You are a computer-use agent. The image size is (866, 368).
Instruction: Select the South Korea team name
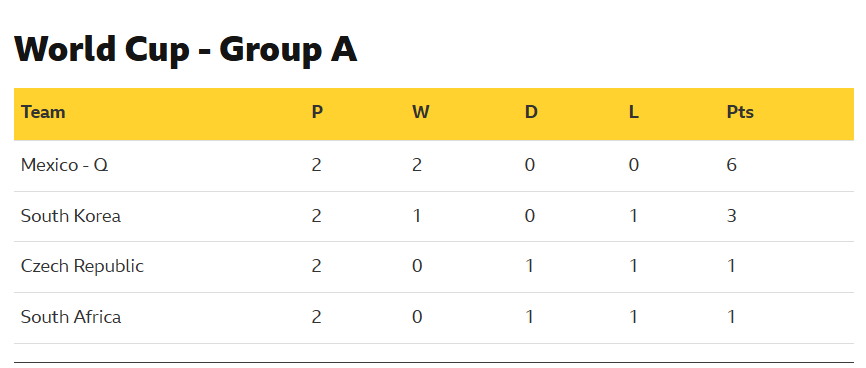click(71, 216)
